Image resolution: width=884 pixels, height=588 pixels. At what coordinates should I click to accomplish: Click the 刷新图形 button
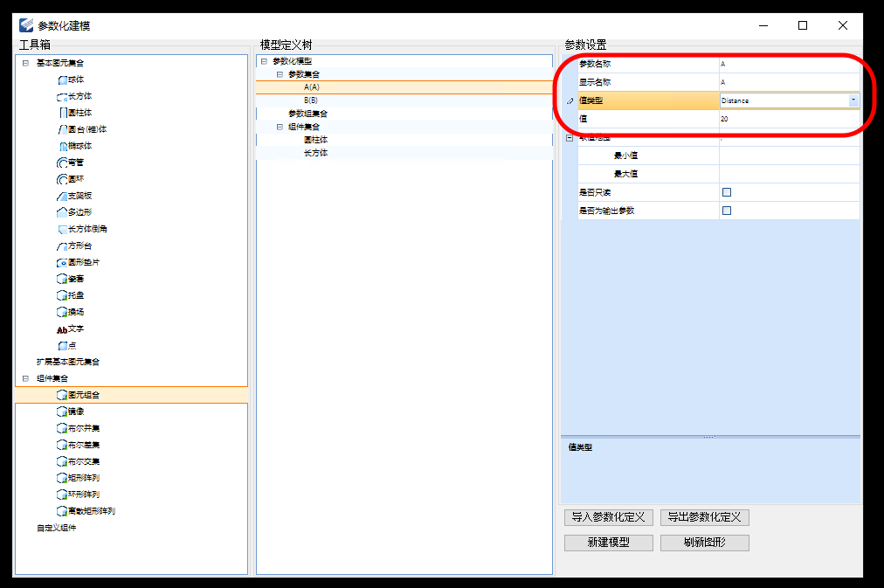(705, 543)
